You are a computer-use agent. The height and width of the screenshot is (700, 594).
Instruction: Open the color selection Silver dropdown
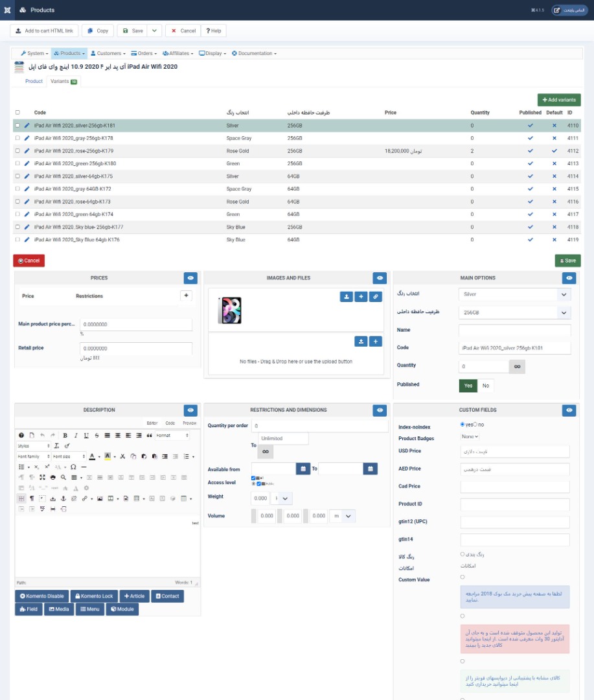point(514,295)
